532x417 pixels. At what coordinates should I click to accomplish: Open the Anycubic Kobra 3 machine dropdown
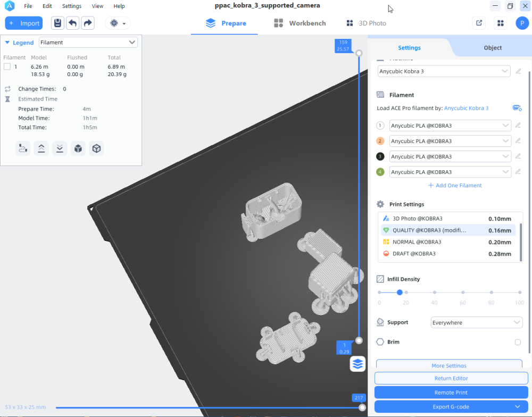(x=444, y=71)
